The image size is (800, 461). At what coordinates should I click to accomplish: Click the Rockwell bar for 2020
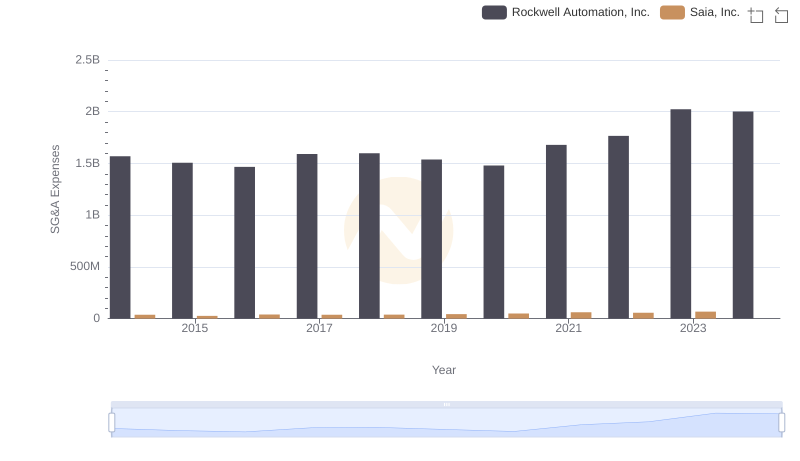[x=494, y=242]
